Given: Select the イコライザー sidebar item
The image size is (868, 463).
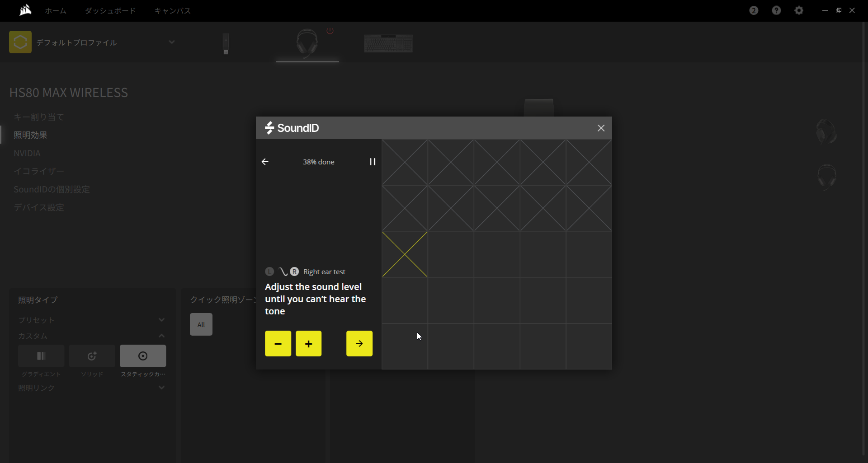Looking at the screenshot, I should [39, 171].
